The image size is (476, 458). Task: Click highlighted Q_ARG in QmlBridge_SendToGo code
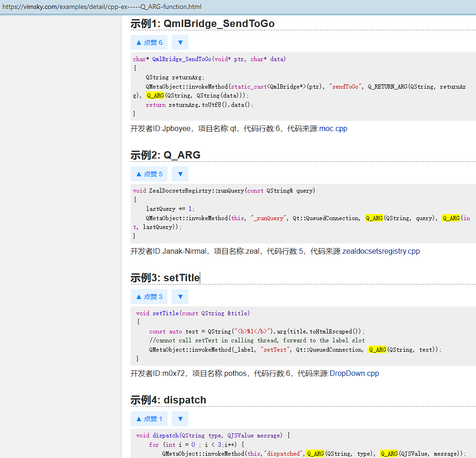[155, 96]
